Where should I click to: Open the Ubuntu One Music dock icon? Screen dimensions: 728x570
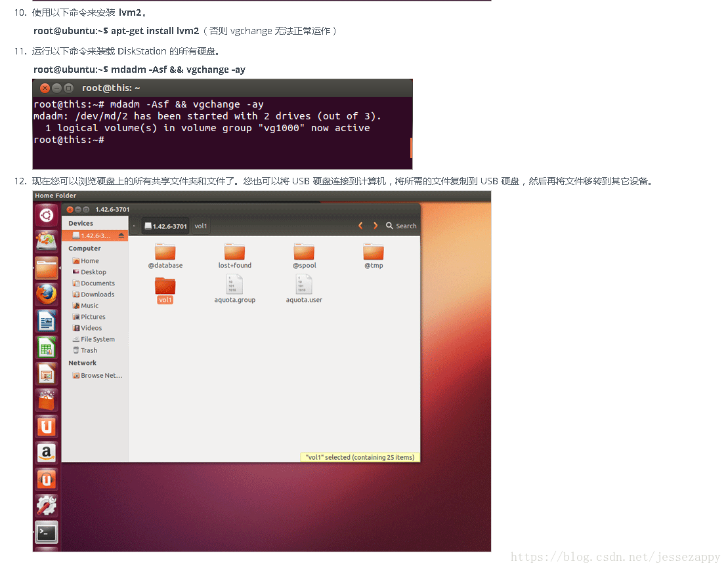47,479
